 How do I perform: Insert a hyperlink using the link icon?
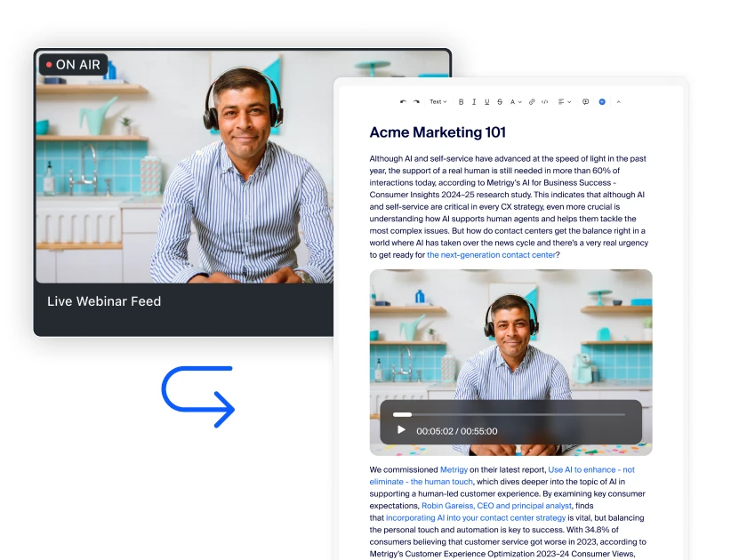coord(530,101)
